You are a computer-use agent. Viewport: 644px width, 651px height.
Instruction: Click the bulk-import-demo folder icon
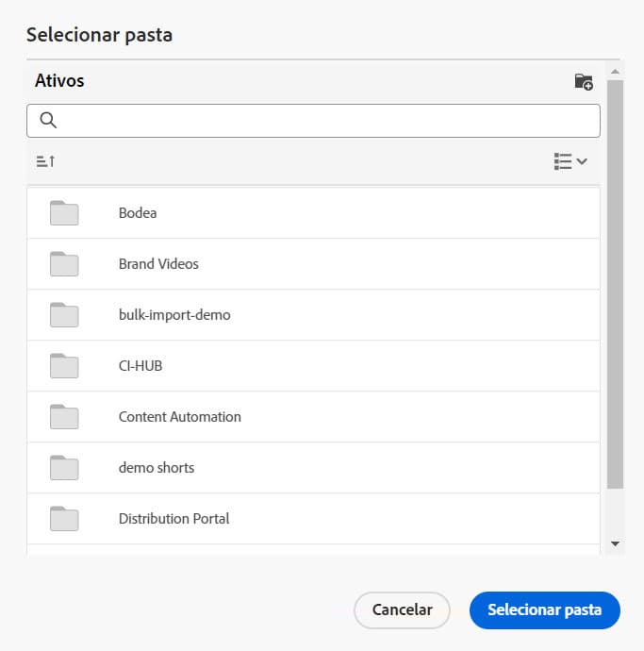tap(64, 315)
